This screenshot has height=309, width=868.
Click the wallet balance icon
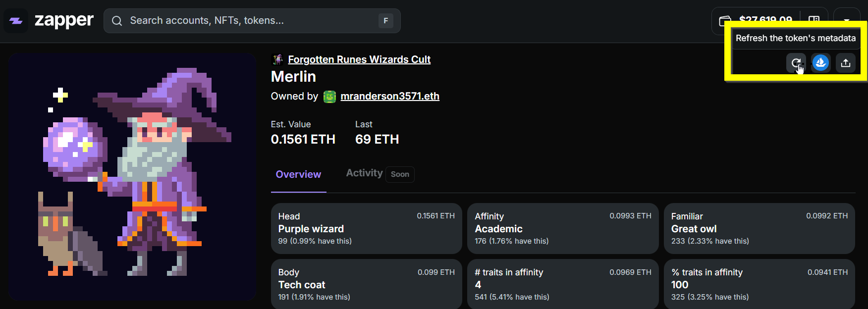[x=725, y=21]
